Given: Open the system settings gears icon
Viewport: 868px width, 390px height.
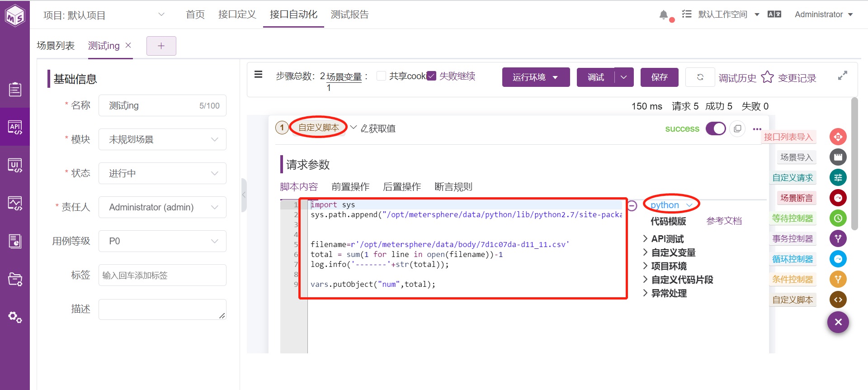Looking at the screenshot, I should 15,317.
